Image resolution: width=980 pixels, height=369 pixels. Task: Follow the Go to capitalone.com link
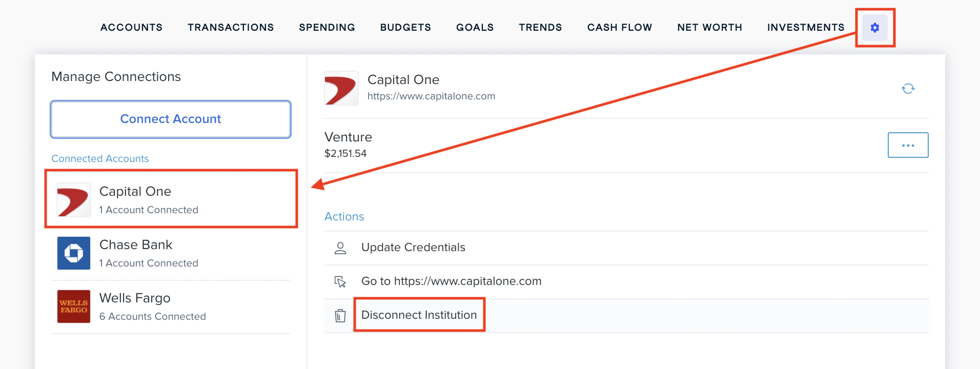(x=451, y=281)
